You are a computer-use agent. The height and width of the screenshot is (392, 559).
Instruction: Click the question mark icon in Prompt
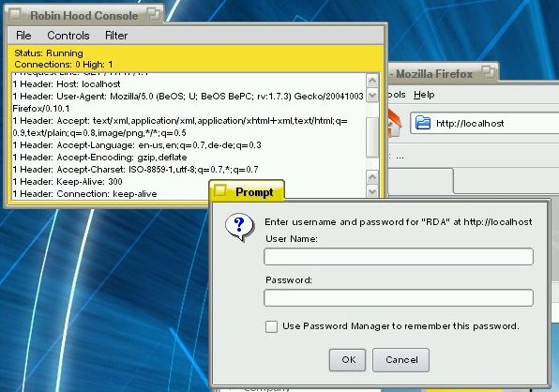(x=239, y=227)
